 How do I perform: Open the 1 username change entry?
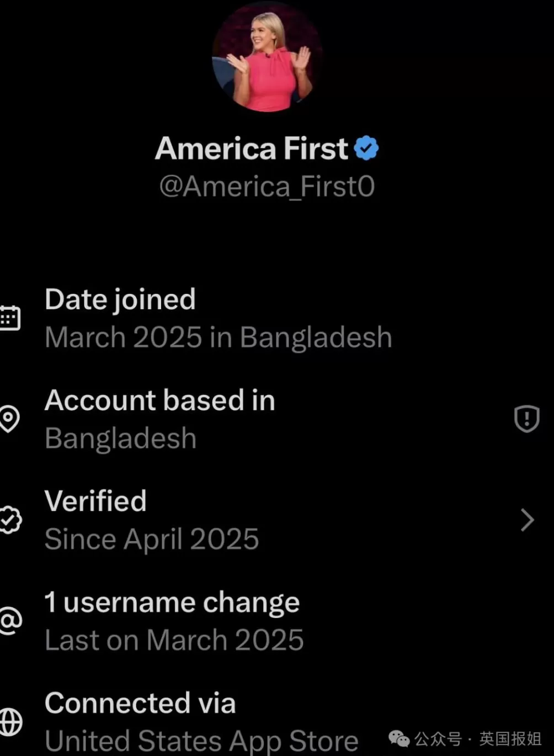(172, 602)
